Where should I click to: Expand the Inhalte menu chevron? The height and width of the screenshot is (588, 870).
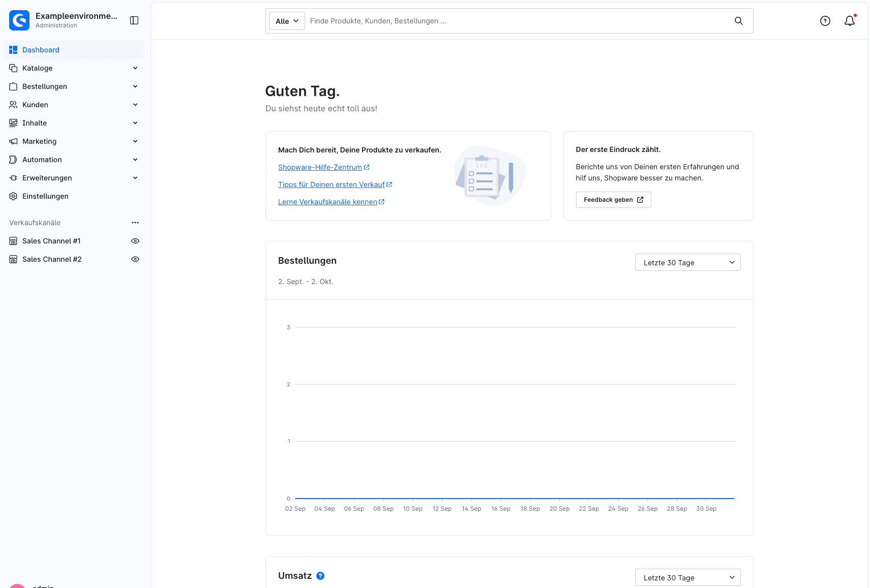(x=135, y=123)
